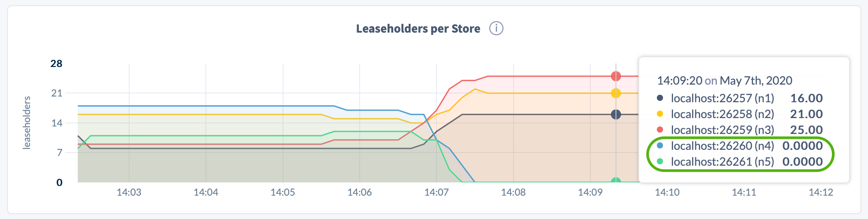Viewport: 868px width, 219px height.
Task: Select the localhost:26260 (n4) tooltip entry
Action: click(x=722, y=146)
